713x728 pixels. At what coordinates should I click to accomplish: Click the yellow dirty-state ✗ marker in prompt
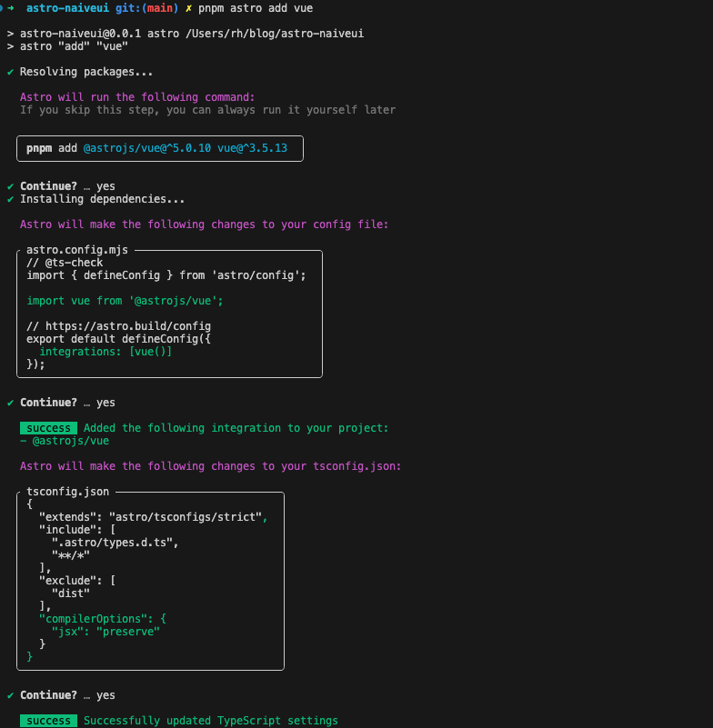pos(188,8)
